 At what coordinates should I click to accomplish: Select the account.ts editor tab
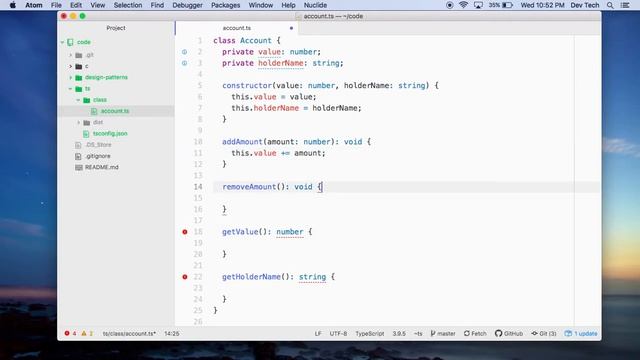point(237,28)
